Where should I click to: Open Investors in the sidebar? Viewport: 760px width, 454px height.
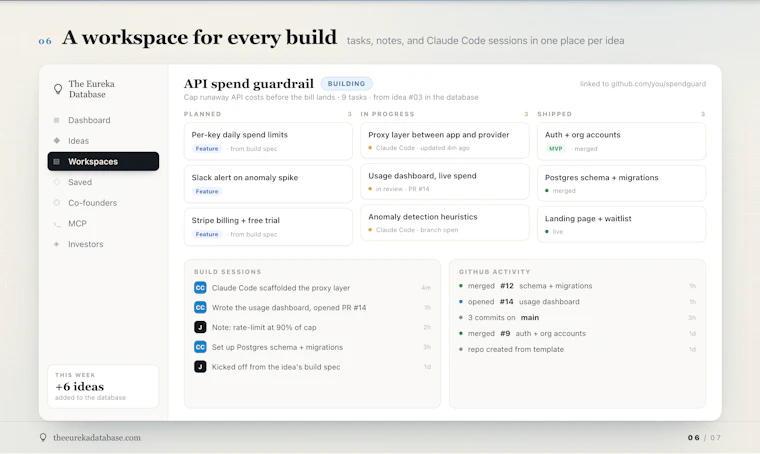point(103,244)
